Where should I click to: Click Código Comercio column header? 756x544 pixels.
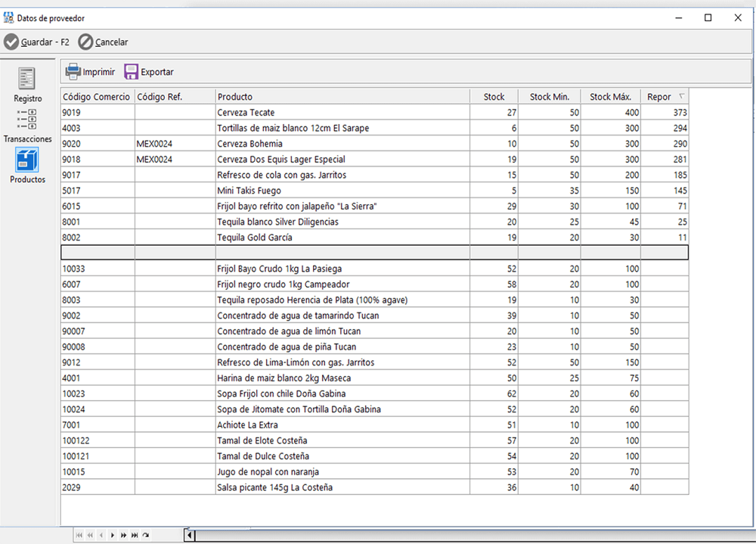coord(96,97)
